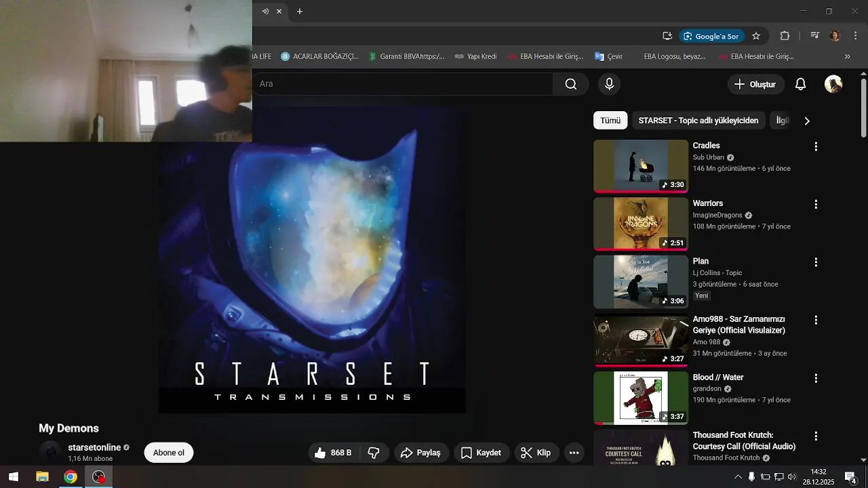
Task: Open starsetonline channel avatar
Action: click(x=50, y=452)
